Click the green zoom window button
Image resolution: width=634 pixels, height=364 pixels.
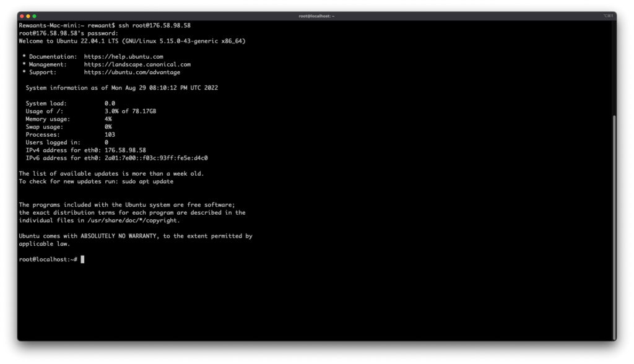35,16
